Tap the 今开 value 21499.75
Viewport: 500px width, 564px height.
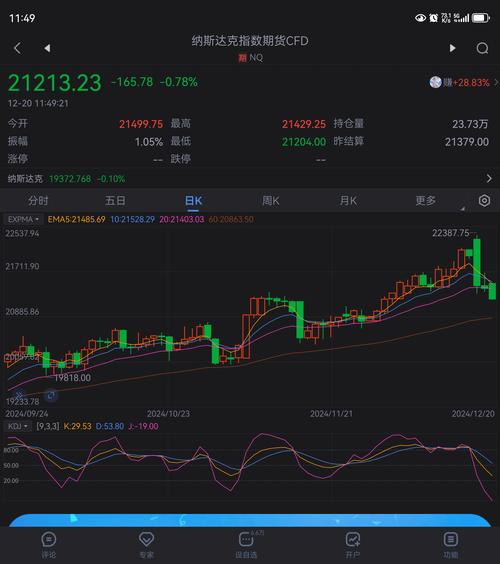pyautogui.click(x=141, y=124)
